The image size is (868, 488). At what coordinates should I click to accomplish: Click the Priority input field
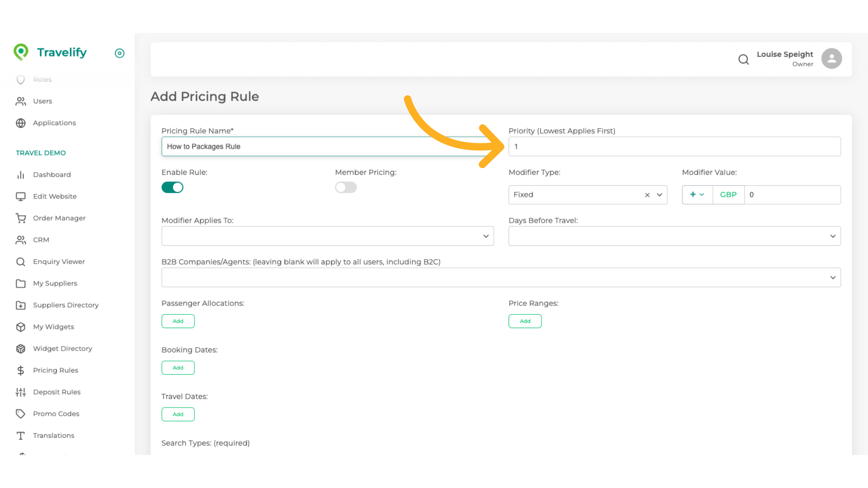pyautogui.click(x=674, y=147)
